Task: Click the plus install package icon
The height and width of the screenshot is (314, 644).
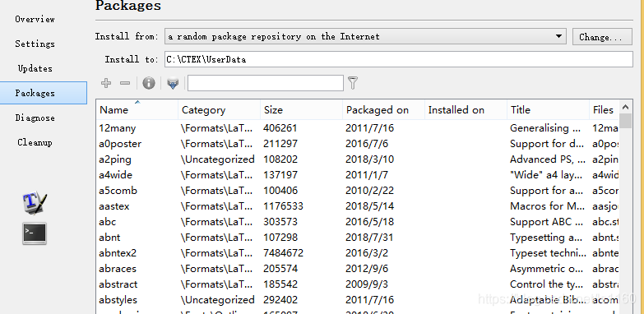Action: 106,83
